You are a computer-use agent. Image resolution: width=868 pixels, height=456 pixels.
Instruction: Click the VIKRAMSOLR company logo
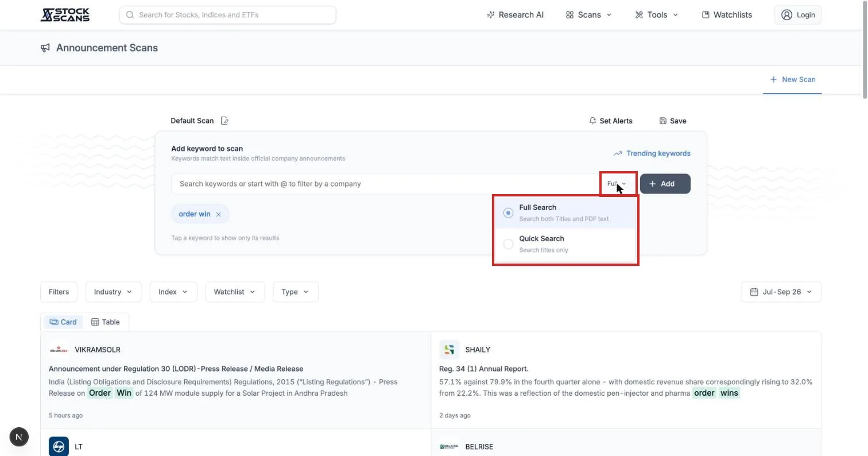point(59,350)
